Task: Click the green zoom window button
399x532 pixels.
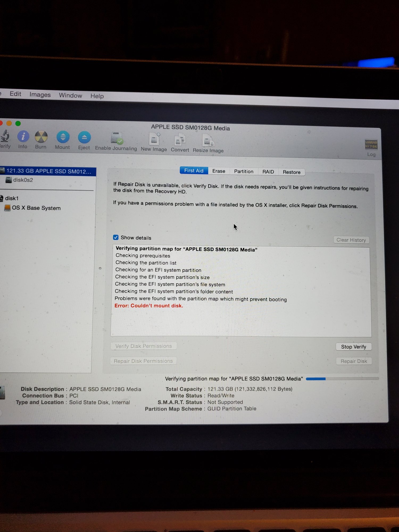Action: pyautogui.click(x=18, y=123)
